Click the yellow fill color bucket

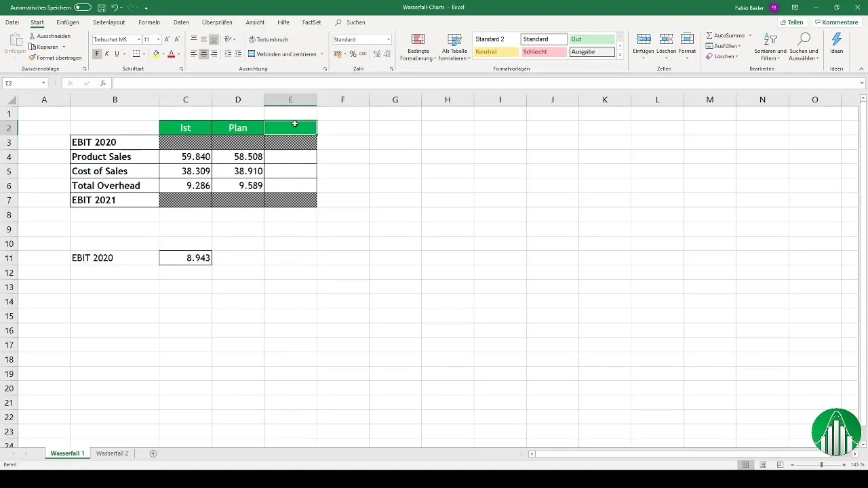156,54
